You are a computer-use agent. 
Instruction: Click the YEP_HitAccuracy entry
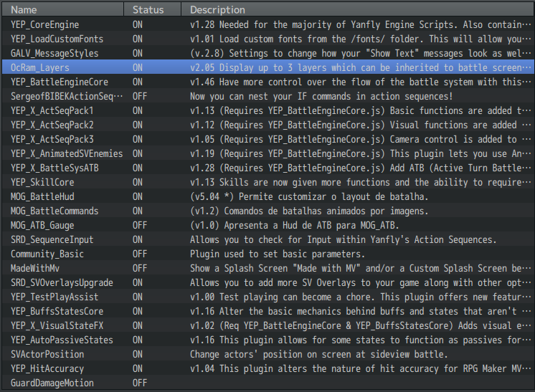(x=47, y=368)
